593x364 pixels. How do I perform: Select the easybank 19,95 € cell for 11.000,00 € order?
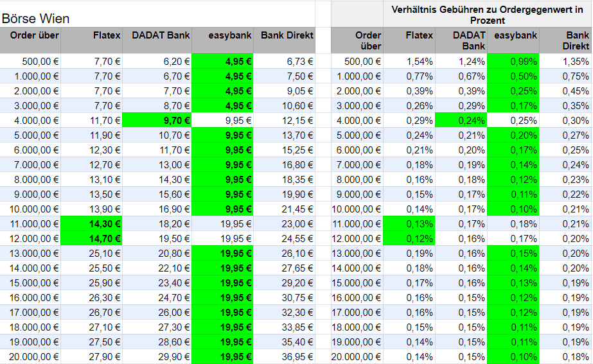pos(222,224)
